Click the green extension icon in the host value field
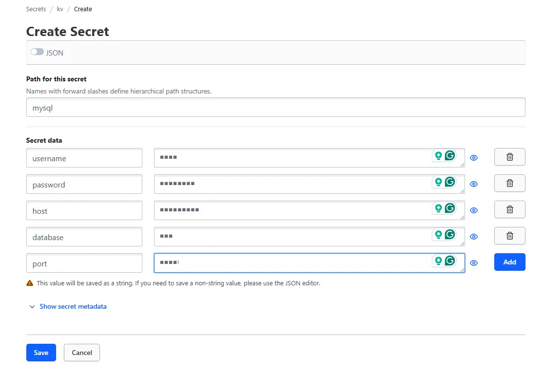Viewport: 544px width, 392px height. click(x=439, y=208)
